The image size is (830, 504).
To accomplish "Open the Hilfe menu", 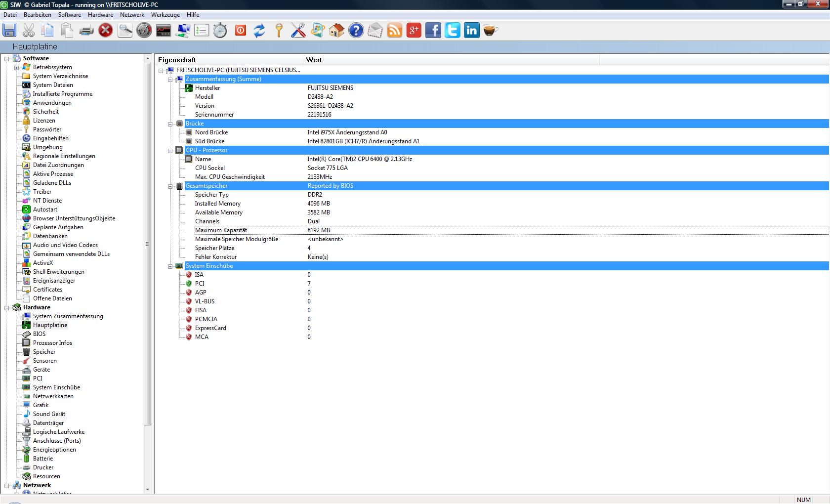I will [193, 15].
